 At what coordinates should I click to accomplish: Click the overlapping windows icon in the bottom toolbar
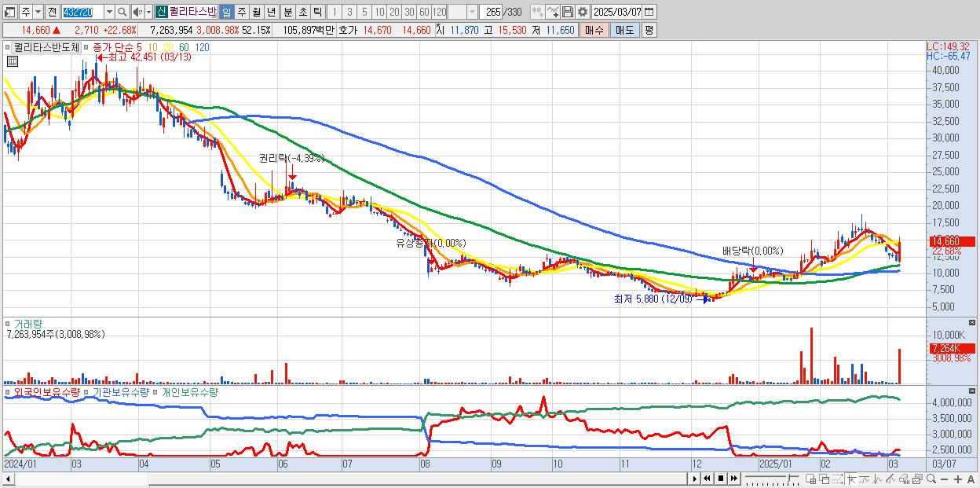pos(824,479)
